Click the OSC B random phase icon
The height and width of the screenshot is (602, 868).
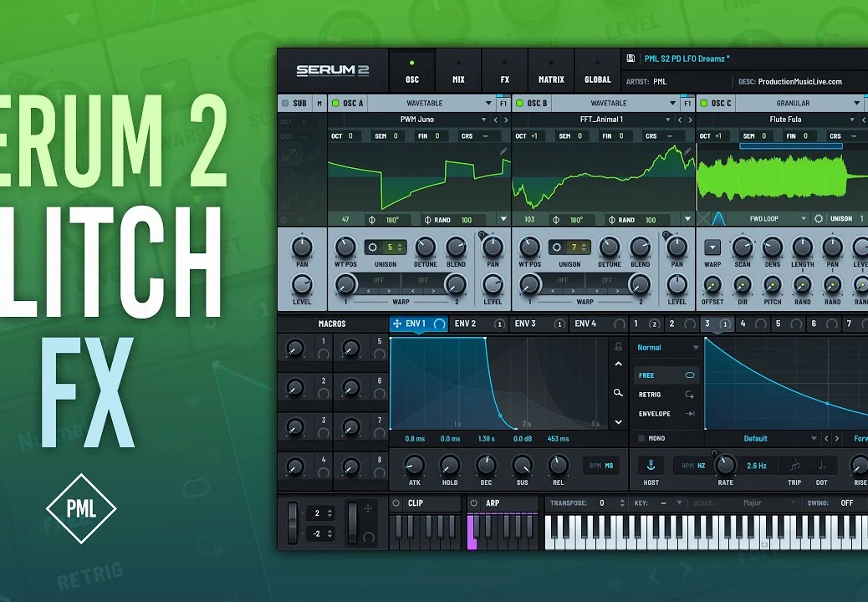[611, 220]
